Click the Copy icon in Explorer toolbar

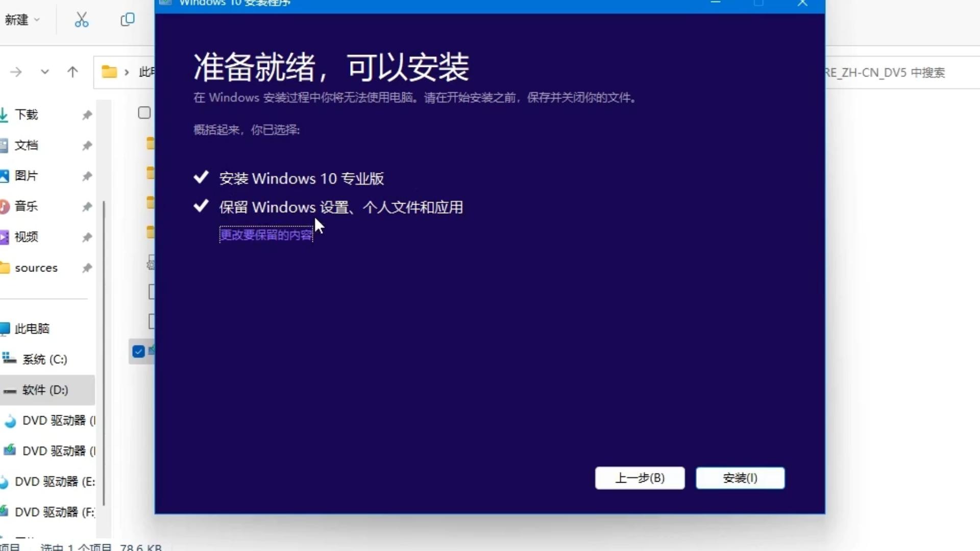127,20
